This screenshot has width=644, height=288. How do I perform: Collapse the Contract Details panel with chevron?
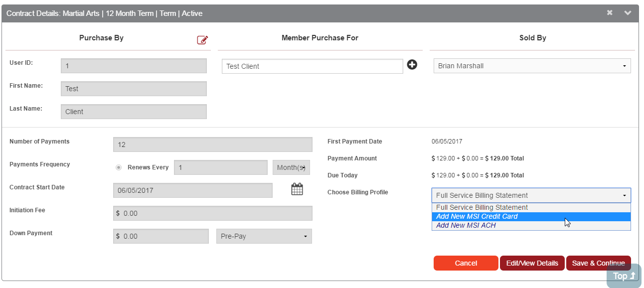tap(628, 13)
